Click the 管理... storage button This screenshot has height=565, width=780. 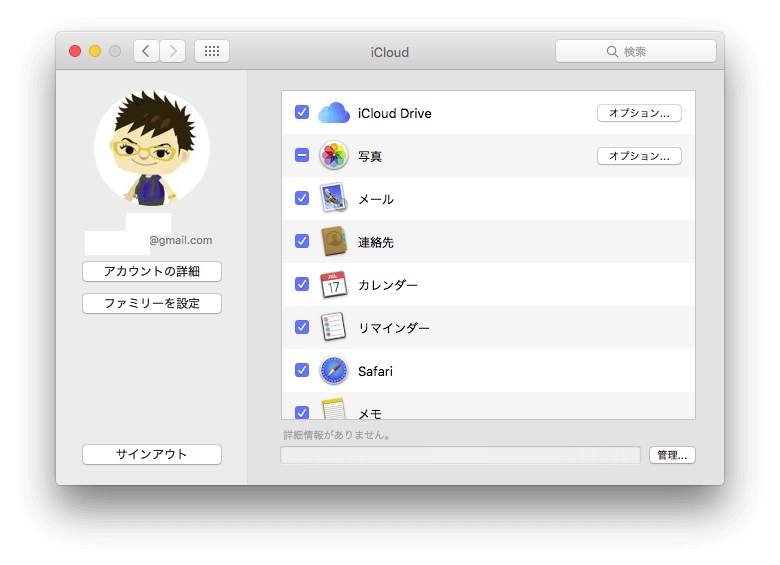[x=672, y=455]
